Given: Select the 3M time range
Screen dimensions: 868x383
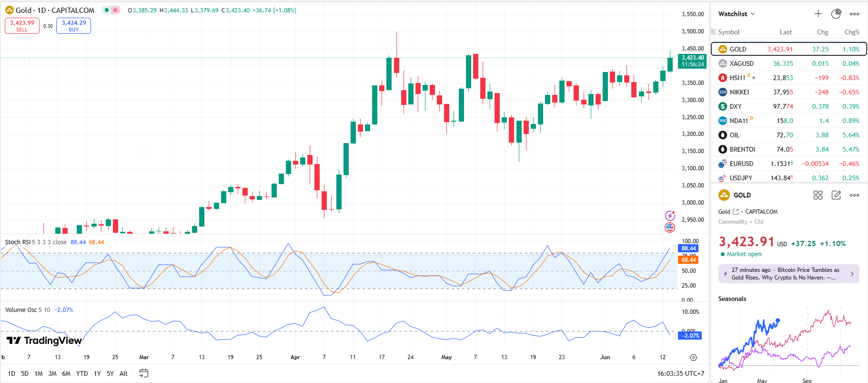Looking at the screenshot, I should tap(52, 373).
